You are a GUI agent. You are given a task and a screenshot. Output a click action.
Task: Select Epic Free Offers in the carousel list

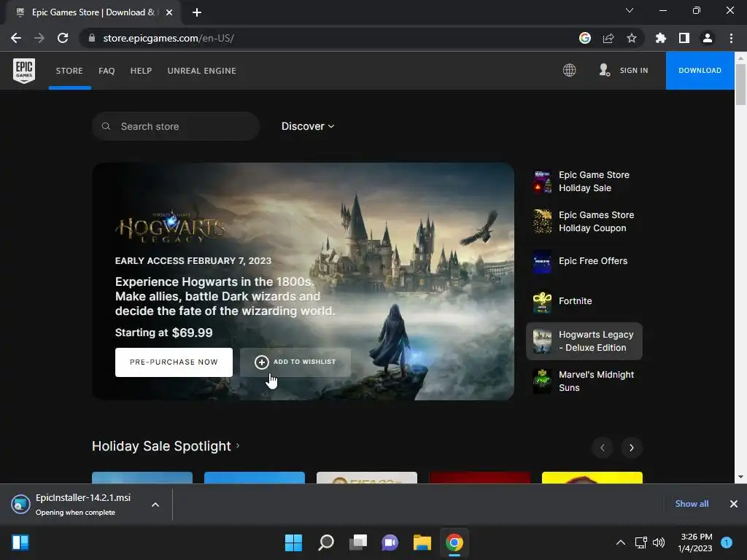(x=584, y=262)
